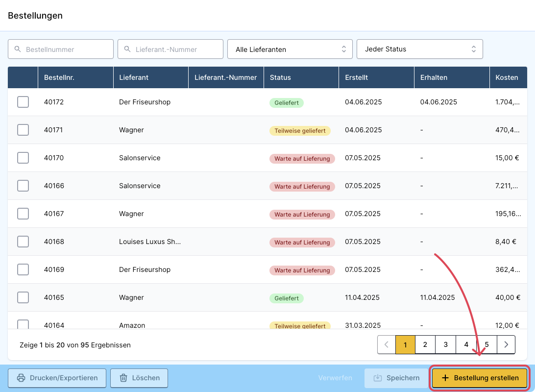
Task: Click Warte auf Lieferung badge of order 40168
Action: (x=302, y=243)
